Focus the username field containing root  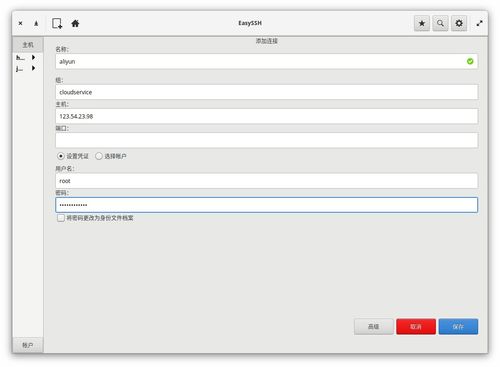coord(267,181)
